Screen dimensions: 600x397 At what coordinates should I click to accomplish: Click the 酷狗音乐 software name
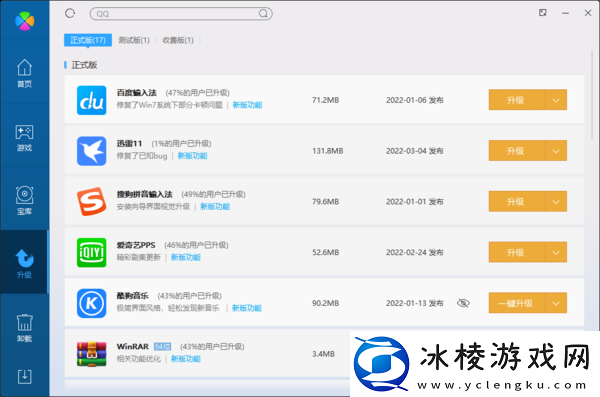132,296
